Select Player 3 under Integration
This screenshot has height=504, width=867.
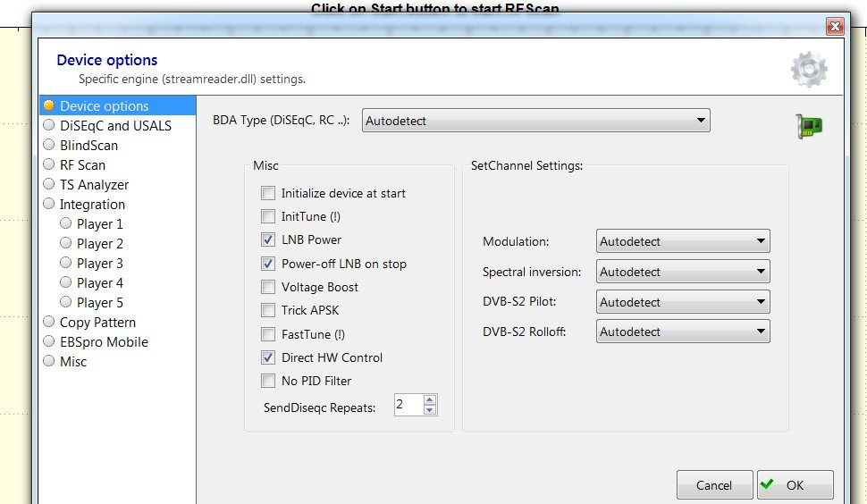[99, 264]
